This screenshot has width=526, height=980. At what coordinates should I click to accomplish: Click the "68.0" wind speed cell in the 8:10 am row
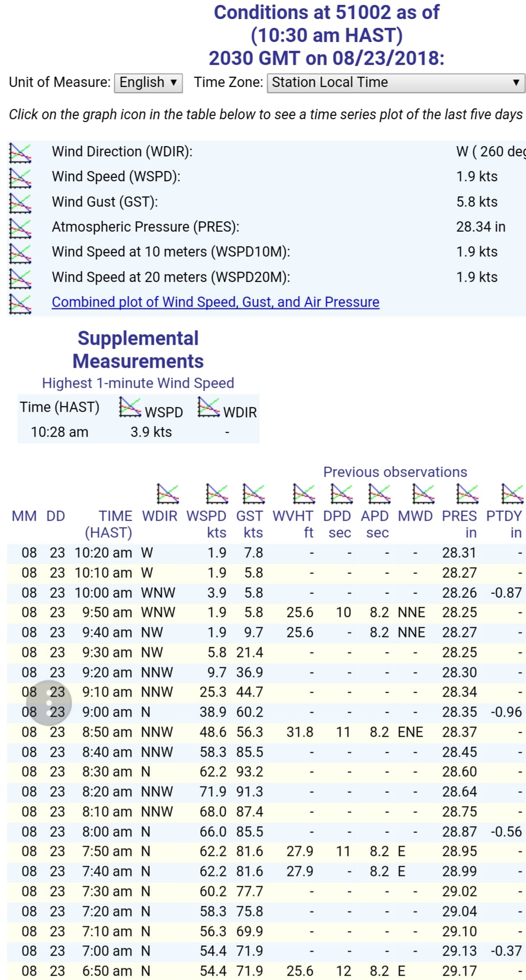tap(213, 812)
